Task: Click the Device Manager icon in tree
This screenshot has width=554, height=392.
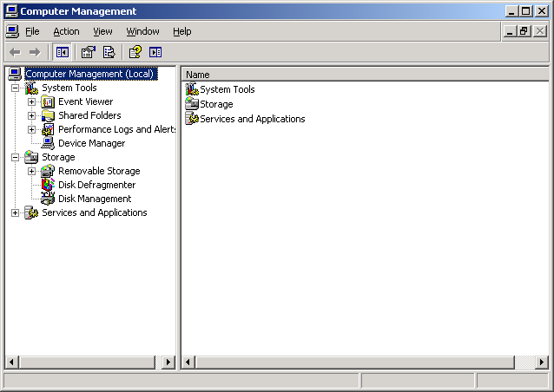Action: pos(48,143)
